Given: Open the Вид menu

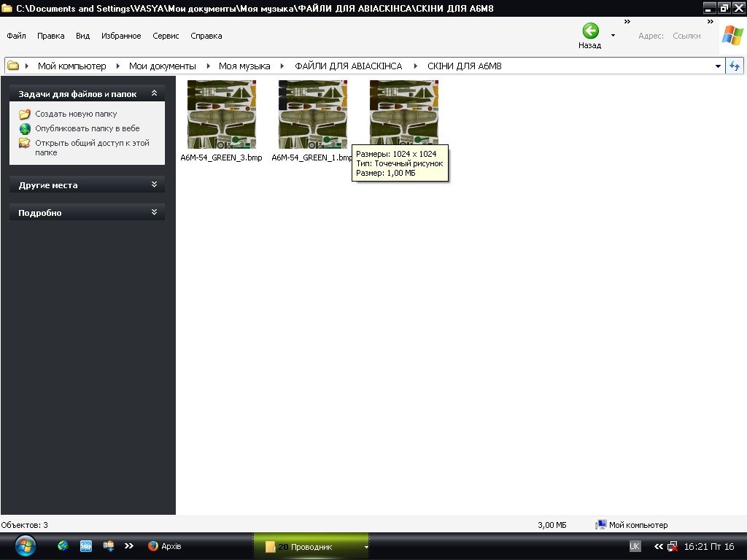Looking at the screenshot, I should 83,36.
